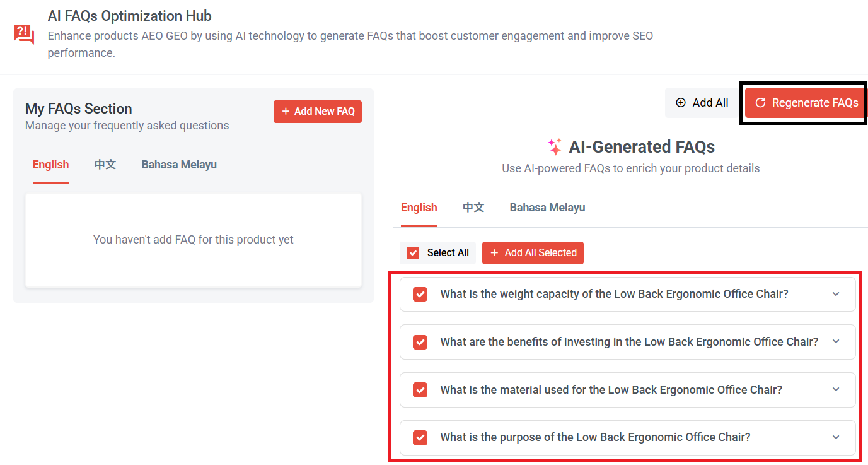Expand the benefits of investing FAQ answer
Screen dimensions: 868x465
coord(836,342)
